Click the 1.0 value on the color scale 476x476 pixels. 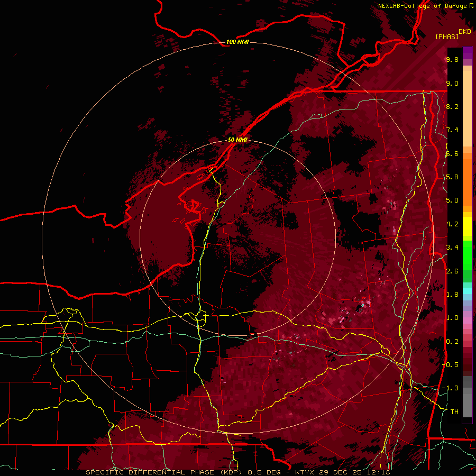point(452,318)
